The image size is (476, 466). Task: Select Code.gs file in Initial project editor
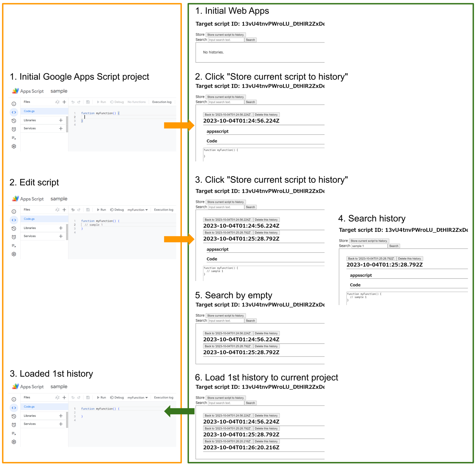29,111
